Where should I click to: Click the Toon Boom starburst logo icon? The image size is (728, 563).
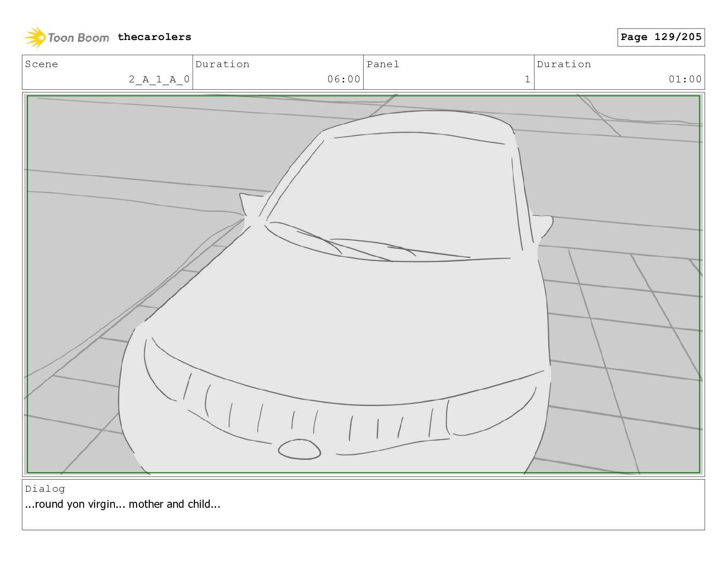click(35, 37)
